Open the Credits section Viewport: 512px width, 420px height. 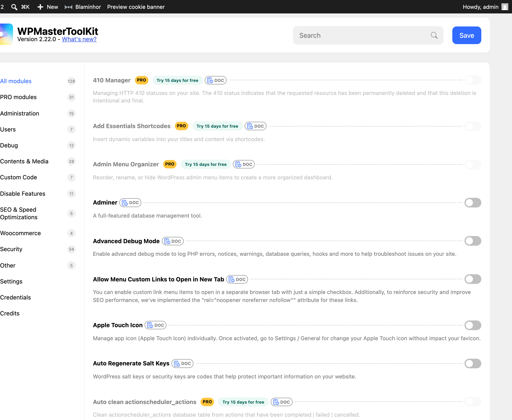coord(10,313)
